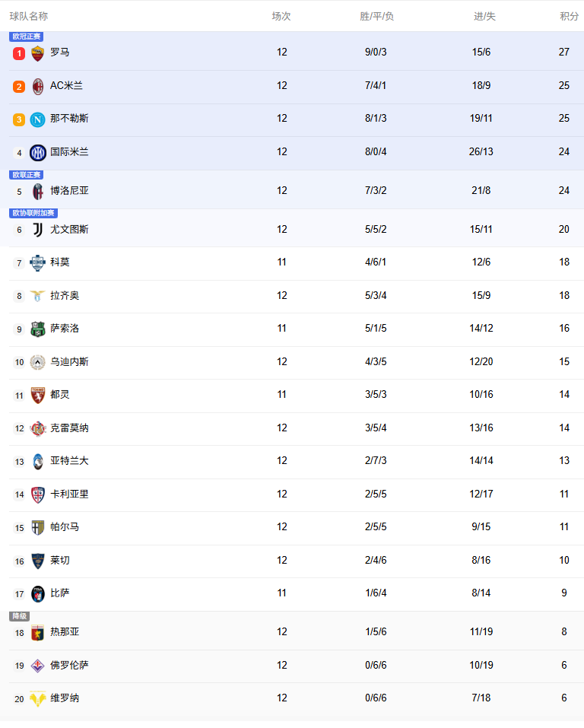This screenshot has height=728, width=584.
Task: Open team link 乌迪内斯
Action: [x=69, y=362]
